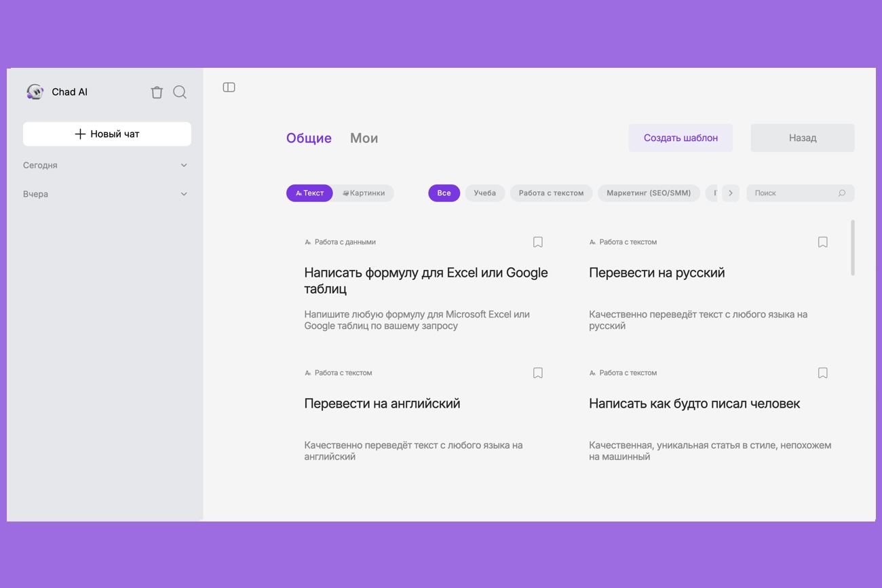The height and width of the screenshot is (588, 882).
Task: Open the trash icon in the sidebar
Action: tap(157, 92)
